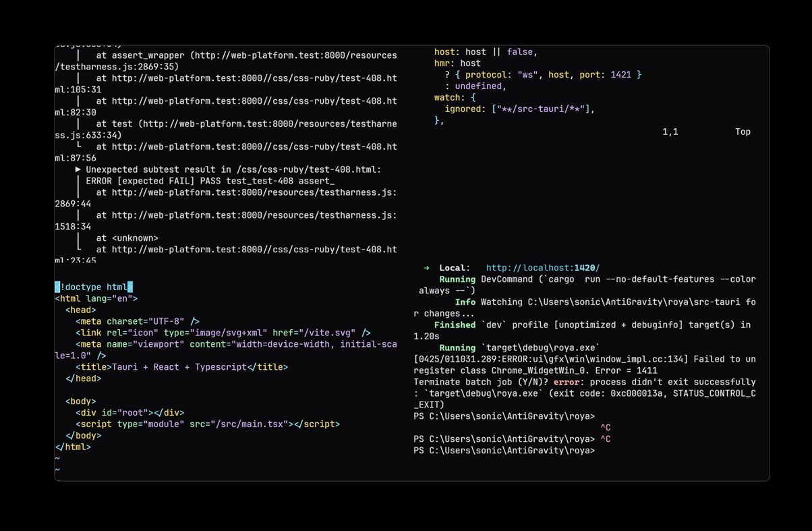The image size is (812, 531).
Task: Click the opening '<body>' tag line
Action: 81,401
